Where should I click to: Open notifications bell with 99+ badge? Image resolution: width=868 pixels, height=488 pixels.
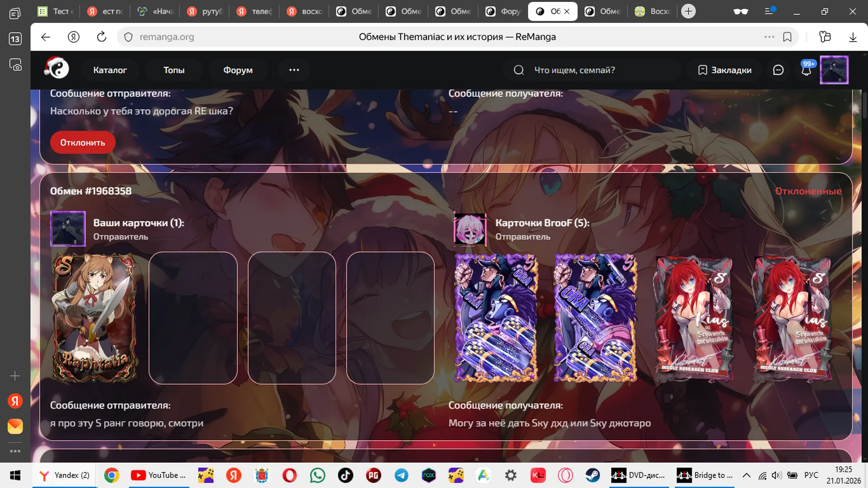(806, 69)
